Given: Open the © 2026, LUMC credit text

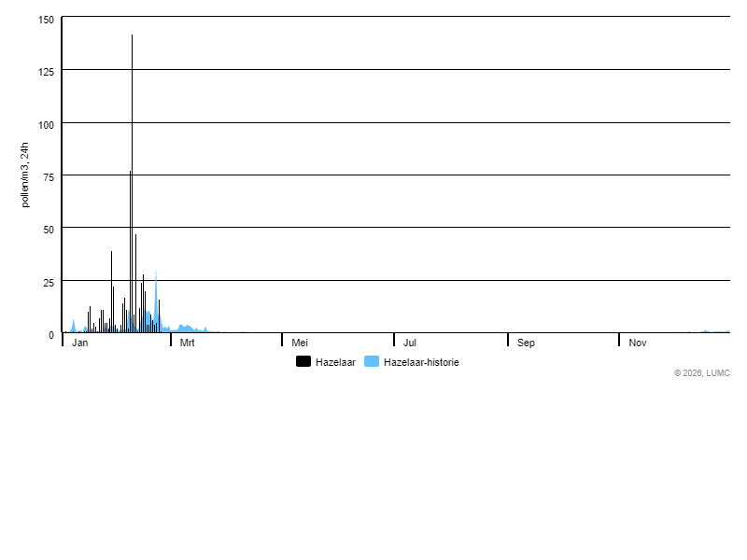Looking at the screenshot, I should click(x=702, y=373).
